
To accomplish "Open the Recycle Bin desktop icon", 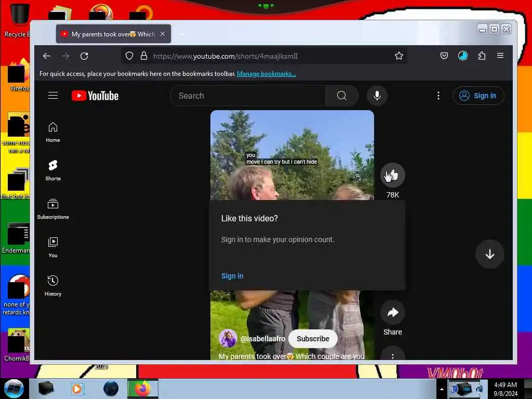I will 17,20.
